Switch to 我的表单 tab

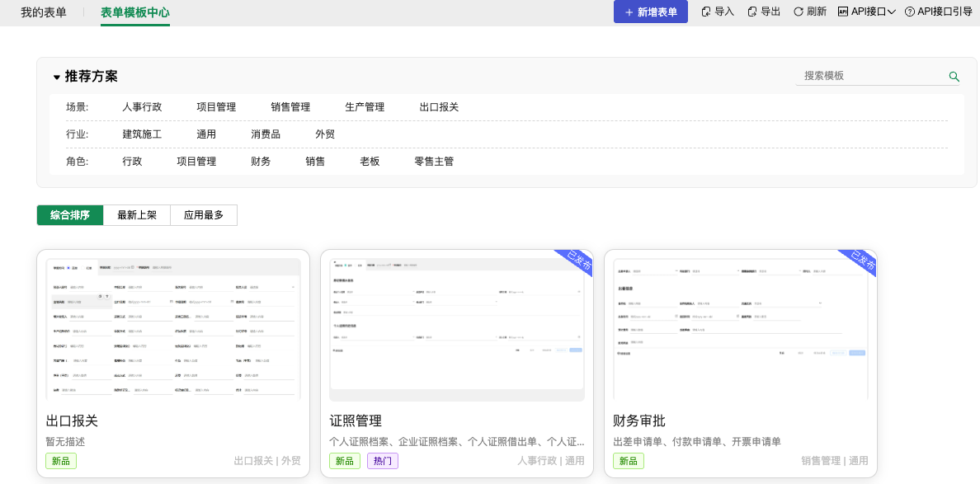pyautogui.click(x=44, y=12)
